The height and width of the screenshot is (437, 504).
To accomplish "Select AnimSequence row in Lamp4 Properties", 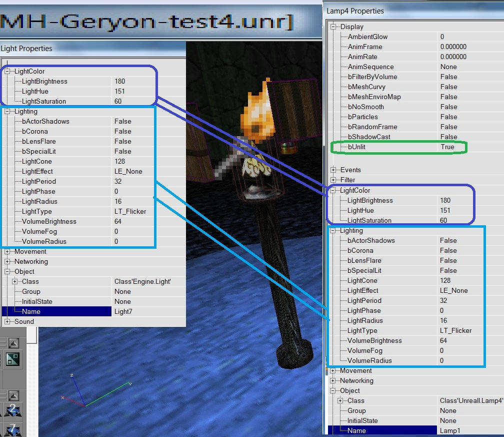I will pos(418,67).
